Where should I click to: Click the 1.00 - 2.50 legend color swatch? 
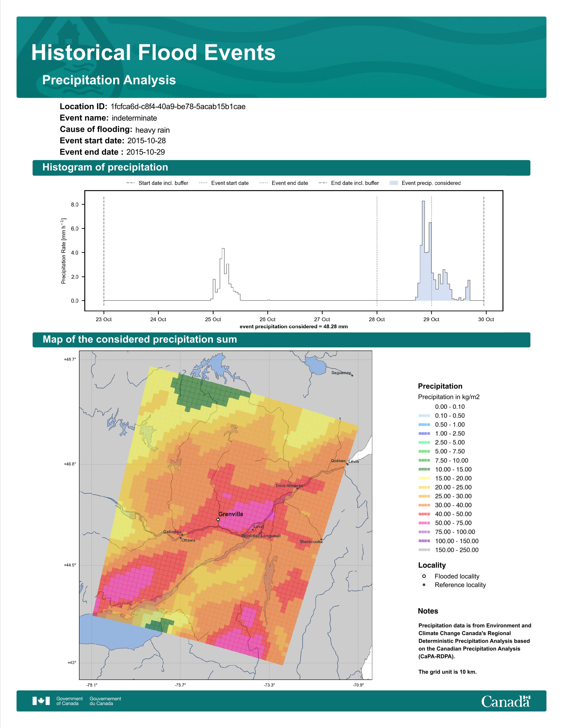[424, 434]
